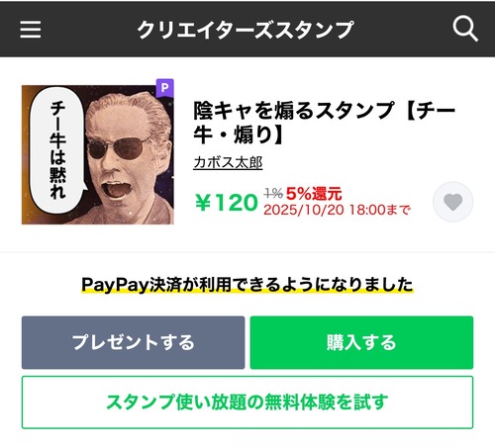495x448 pixels.
Task: Tap the search magnifier icon
Action: [x=465, y=29]
